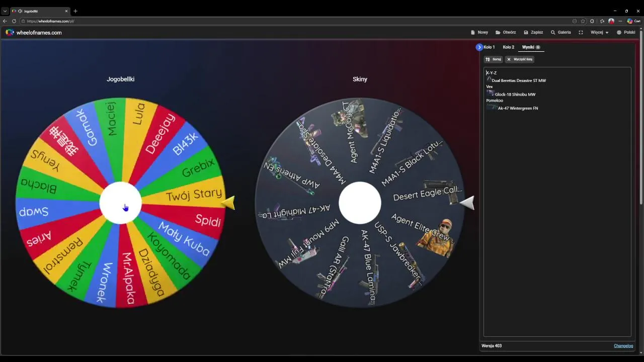Sort results with Sortuj button
This screenshot has width=644, height=362.
pyautogui.click(x=493, y=59)
